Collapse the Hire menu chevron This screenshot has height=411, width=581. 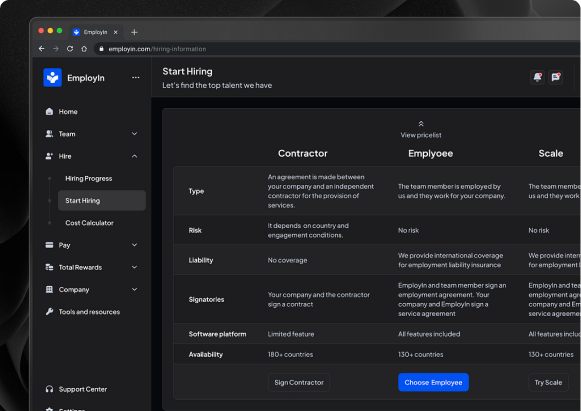point(135,156)
